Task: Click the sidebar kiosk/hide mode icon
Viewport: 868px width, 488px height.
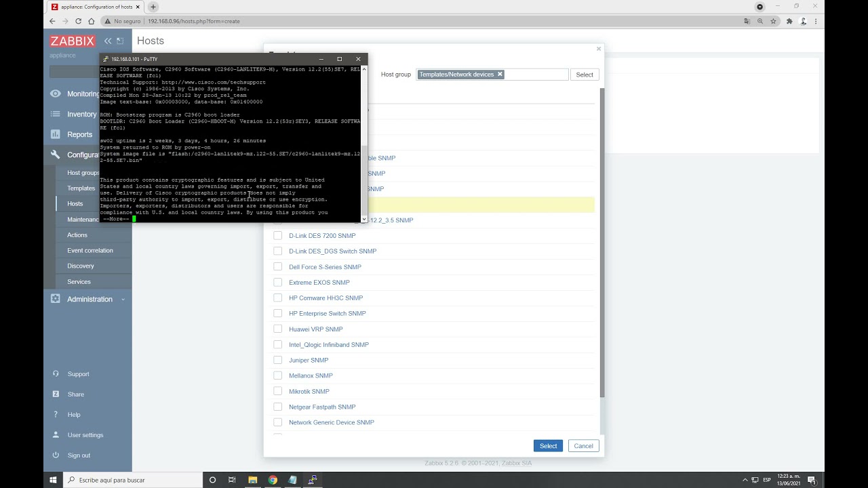Action: (x=120, y=41)
